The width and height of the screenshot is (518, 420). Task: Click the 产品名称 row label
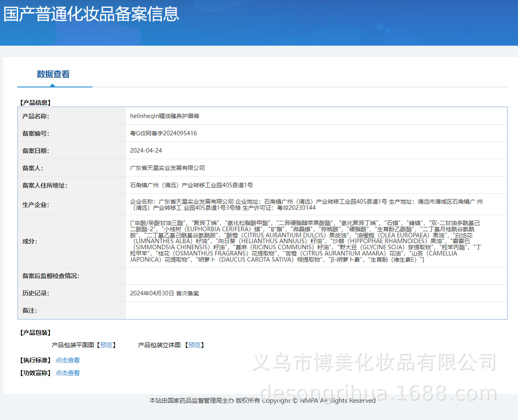(x=36, y=116)
